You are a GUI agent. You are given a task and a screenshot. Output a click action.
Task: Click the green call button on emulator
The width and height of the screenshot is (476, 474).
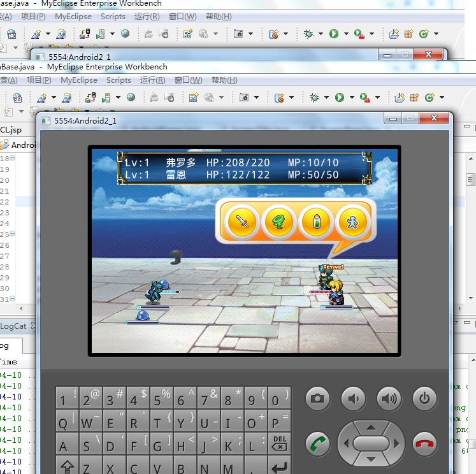pos(318,444)
